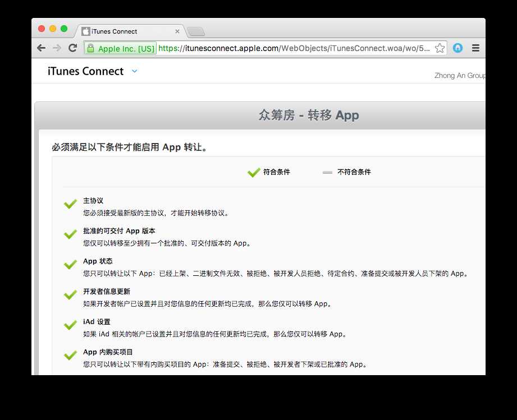Viewport: 517px width, 420px height.
Task: Click the gray 不符合条件 legend dash
Action: point(327,172)
